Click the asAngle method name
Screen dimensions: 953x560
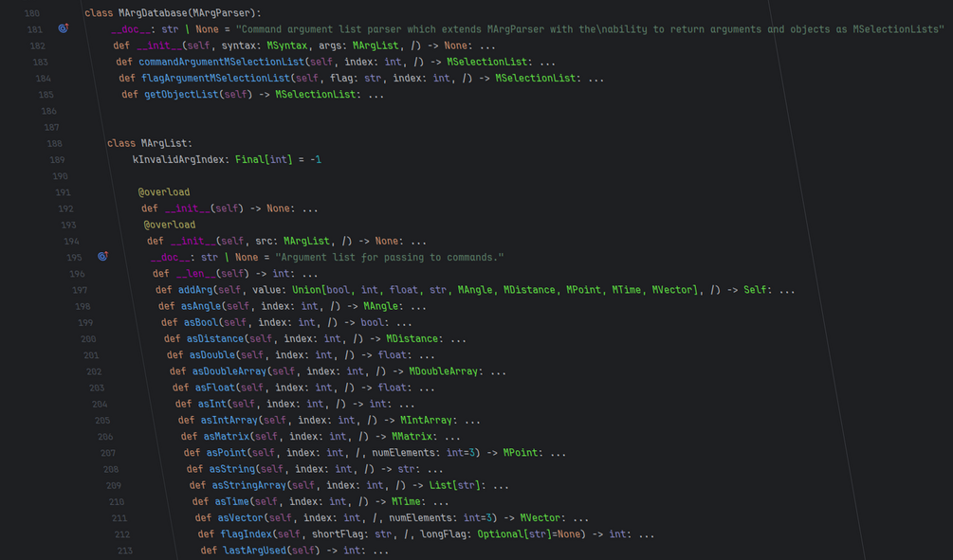point(201,307)
